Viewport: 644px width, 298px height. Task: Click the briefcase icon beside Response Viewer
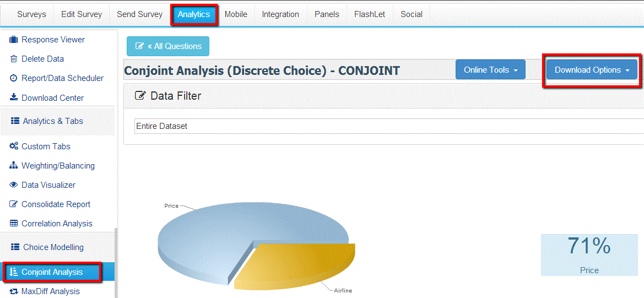(x=14, y=40)
